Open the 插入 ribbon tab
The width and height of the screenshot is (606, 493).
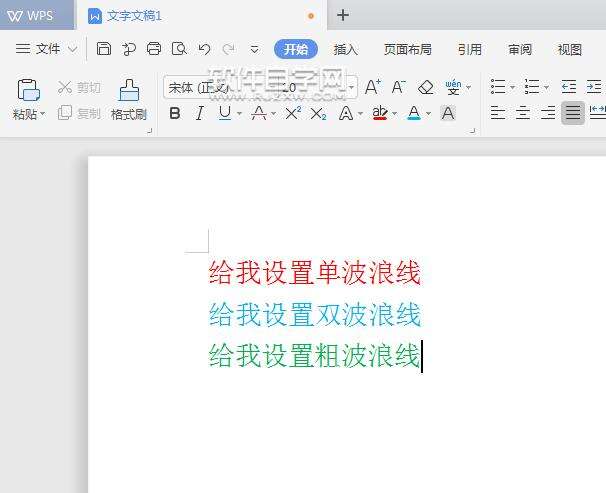[x=346, y=49]
